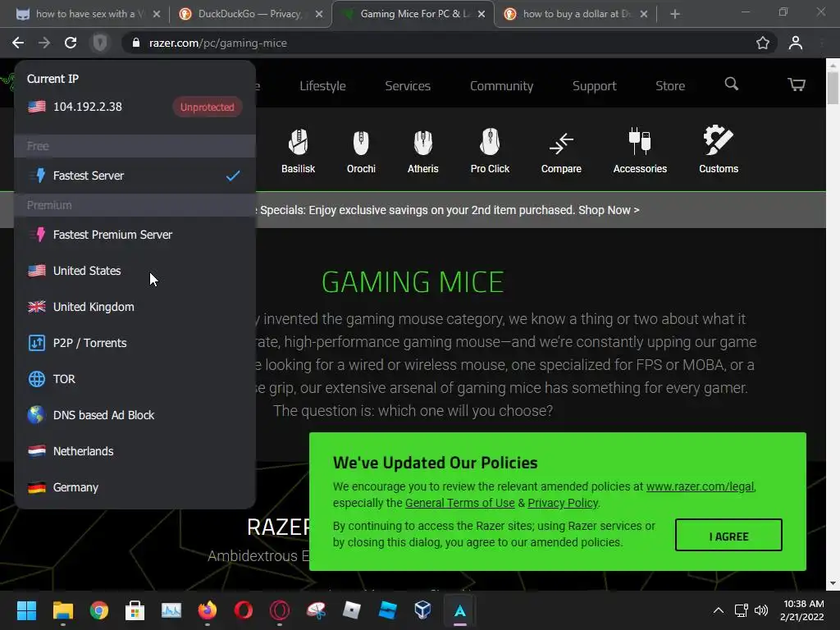
Task: Open the clock and date in taskbar
Action: click(801, 610)
